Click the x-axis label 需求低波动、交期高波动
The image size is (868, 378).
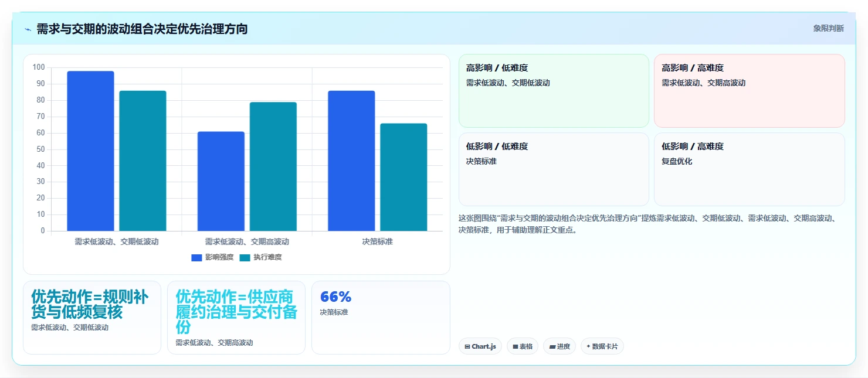(247, 241)
